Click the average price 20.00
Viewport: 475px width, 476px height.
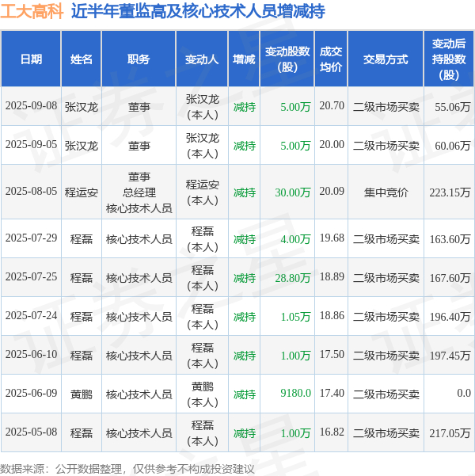(332, 144)
